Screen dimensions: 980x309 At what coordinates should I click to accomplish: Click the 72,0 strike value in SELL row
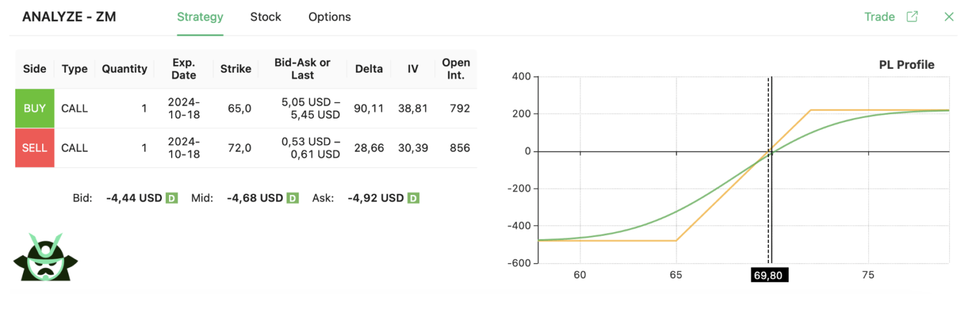pyautogui.click(x=239, y=148)
